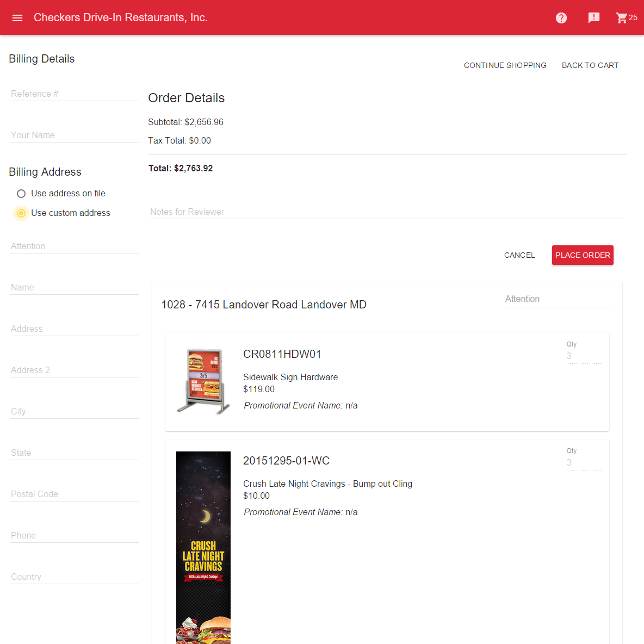Focus the billing Attention field
The height and width of the screenshot is (644, 644).
(x=75, y=246)
